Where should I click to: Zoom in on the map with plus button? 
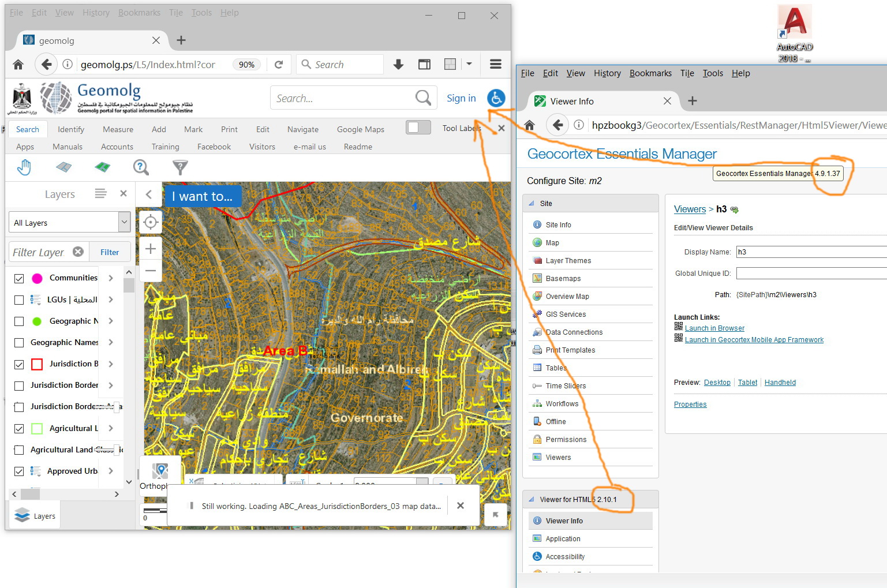tap(151, 249)
